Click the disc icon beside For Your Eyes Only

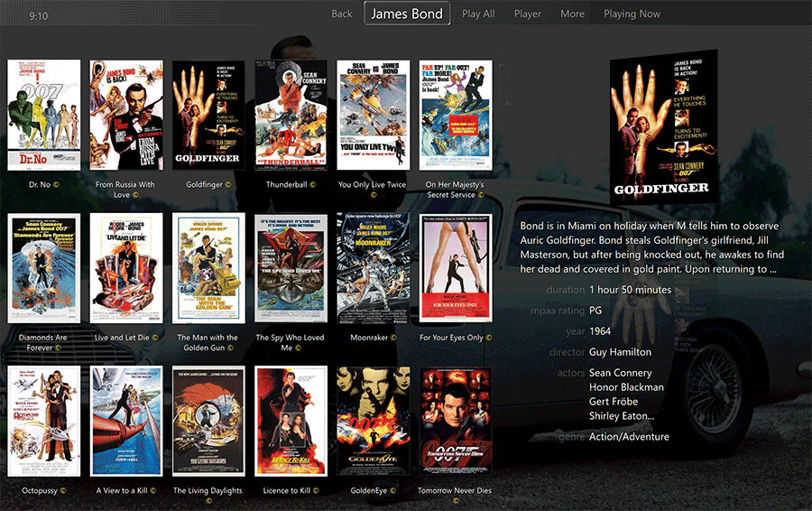pos(489,338)
